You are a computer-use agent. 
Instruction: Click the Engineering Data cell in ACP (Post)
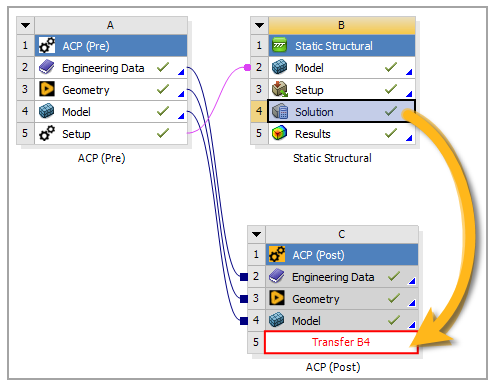pyautogui.click(x=342, y=277)
